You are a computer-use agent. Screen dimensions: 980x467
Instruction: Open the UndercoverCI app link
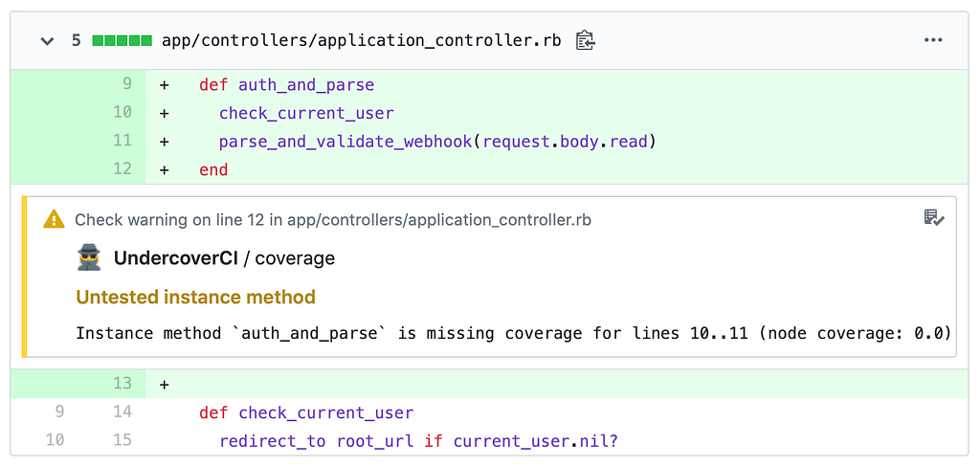click(x=175, y=258)
